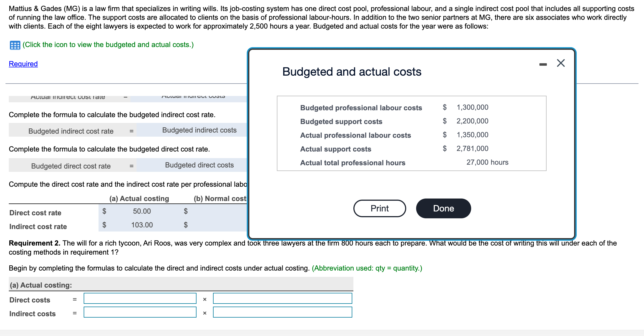This screenshot has height=336, width=644.
Task: Click the icon to view budgeted and actual costs
Action: pyautogui.click(x=15, y=45)
